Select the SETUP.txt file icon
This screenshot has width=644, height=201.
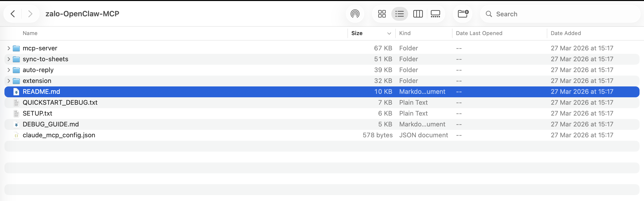point(16,113)
